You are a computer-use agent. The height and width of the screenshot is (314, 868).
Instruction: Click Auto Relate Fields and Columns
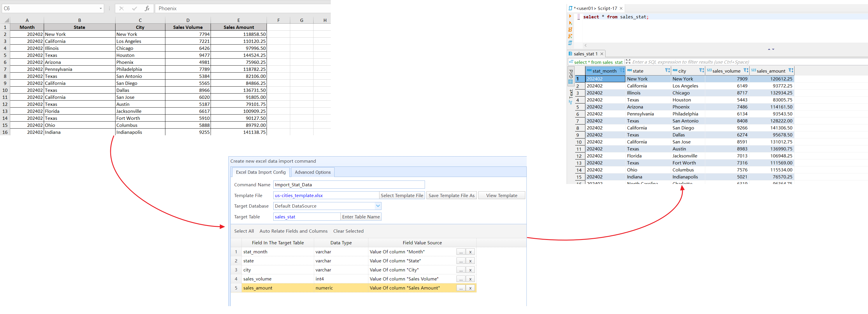(293, 231)
